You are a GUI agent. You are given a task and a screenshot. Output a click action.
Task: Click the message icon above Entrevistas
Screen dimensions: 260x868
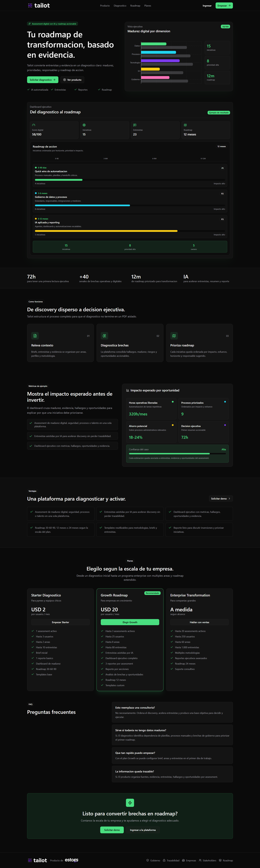click(135, 125)
